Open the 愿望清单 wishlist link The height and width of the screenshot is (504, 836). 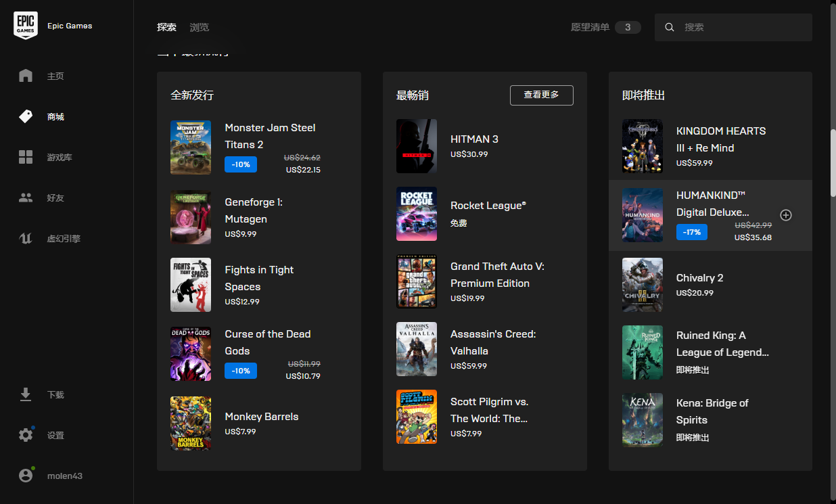(590, 27)
